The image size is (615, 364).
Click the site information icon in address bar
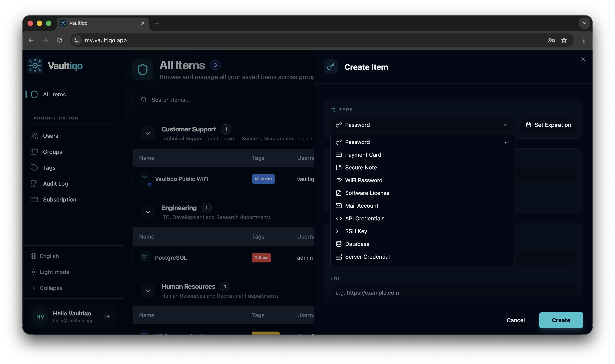tap(77, 40)
